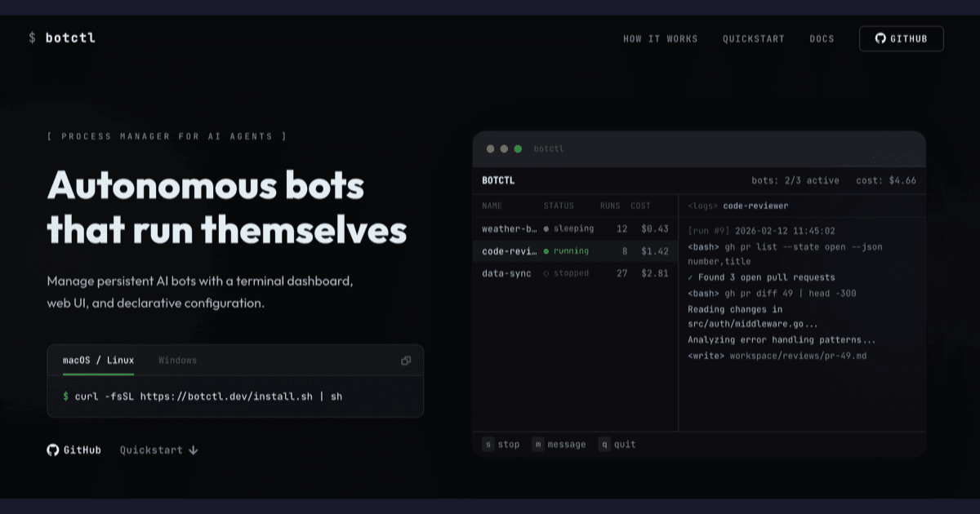Click the QUICKSTART navigation link
Viewport: 980px width, 514px height.
click(x=753, y=38)
